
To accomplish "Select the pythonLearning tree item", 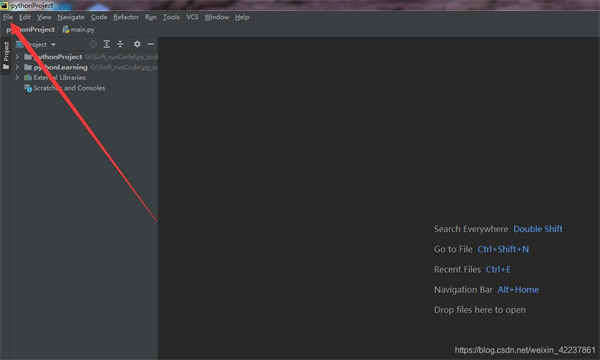I will (x=60, y=67).
